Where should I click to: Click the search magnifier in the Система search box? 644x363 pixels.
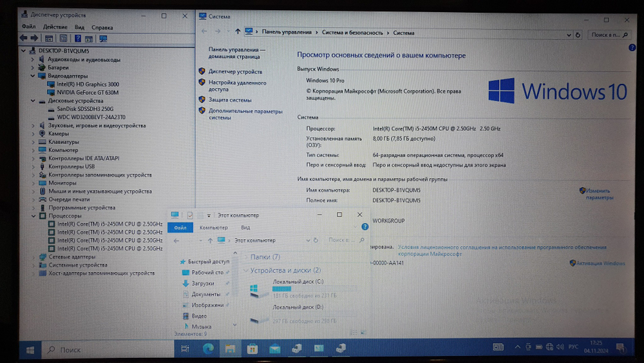(x=625, y=35)
